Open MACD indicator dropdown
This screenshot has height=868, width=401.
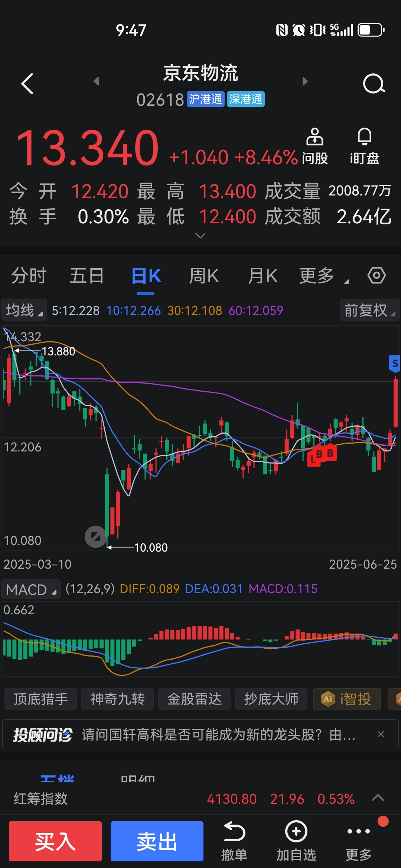[x=31, y=589]
